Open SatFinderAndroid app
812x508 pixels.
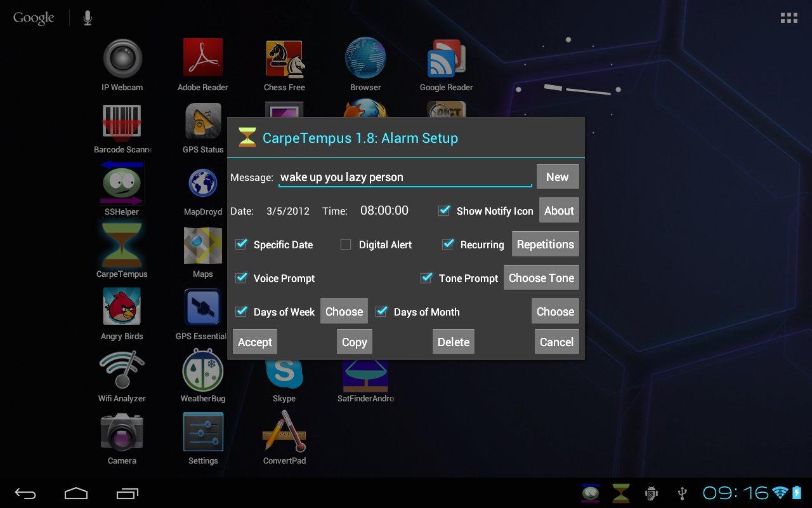(365, 380)
